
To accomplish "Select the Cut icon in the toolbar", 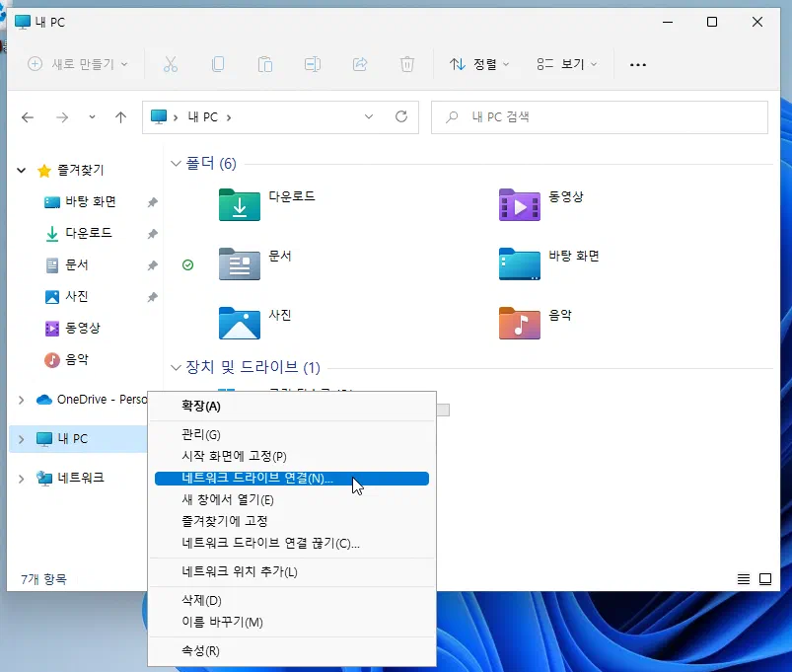I will (170, 64).
